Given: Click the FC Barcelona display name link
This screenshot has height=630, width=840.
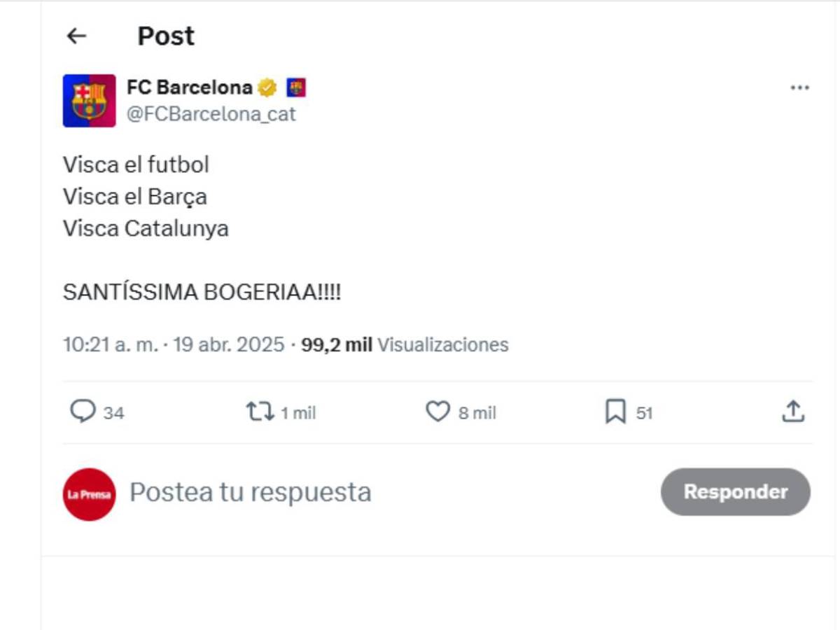Looking at the screenshot, I should tap(189, 86).
